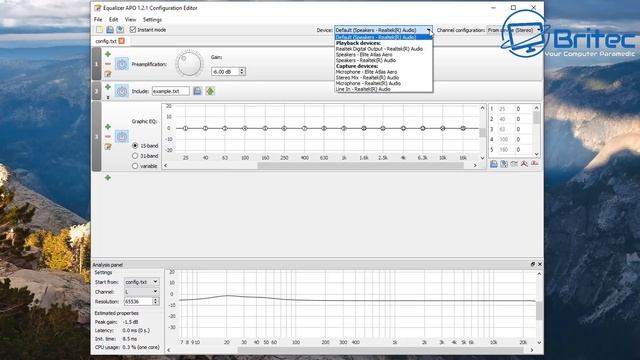The image size is (640, 360).
Task: Click the Graphic EQ horizontal scrollbar
Action: (x=360, y=165)
